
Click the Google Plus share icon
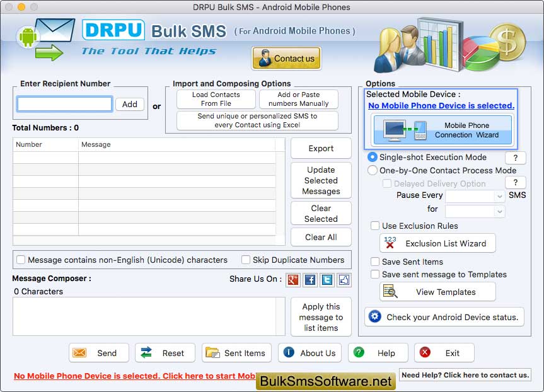pos(293,280)
